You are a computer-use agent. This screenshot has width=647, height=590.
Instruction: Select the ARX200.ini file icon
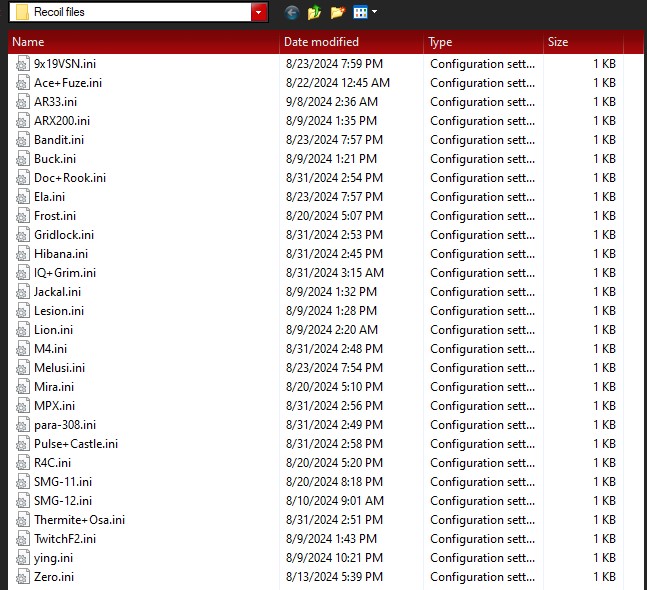(23, 120)
